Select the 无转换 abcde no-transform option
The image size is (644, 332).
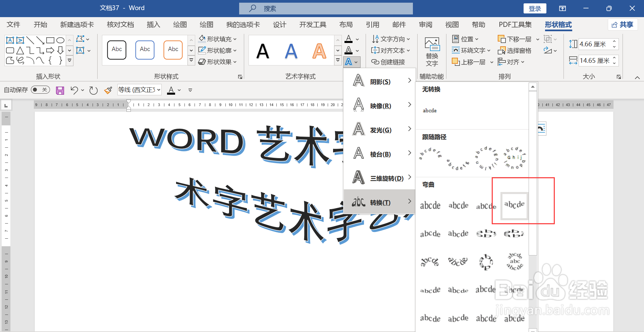coord(430,110)
